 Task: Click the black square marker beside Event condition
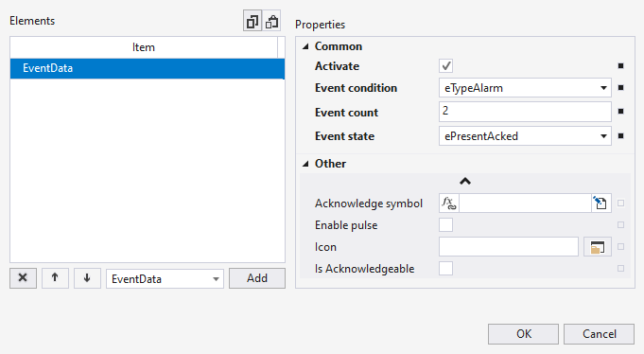click(x=621, y=88)
